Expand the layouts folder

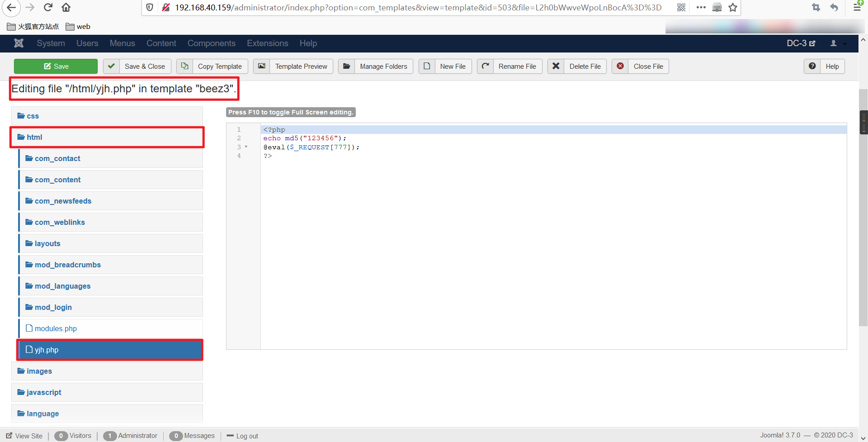(111, 243)
